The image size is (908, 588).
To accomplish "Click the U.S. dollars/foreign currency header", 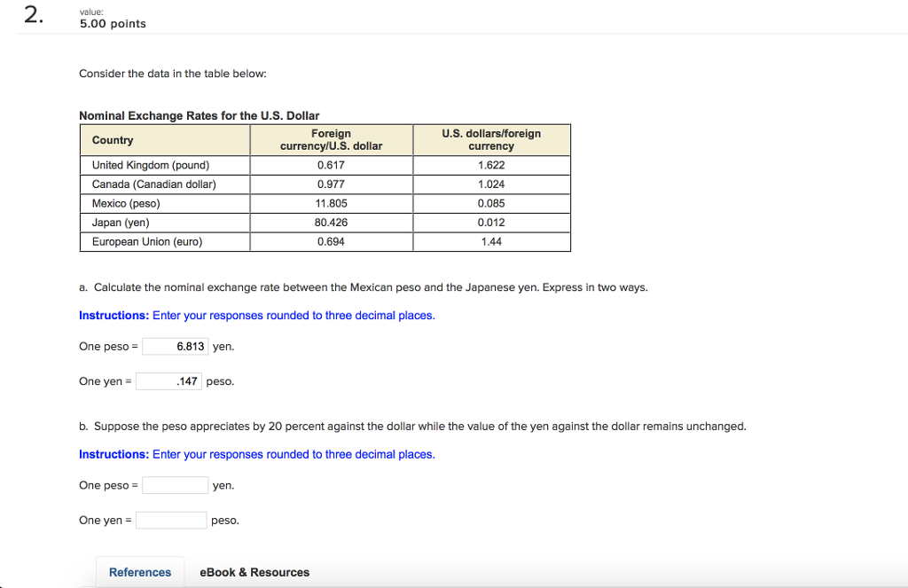I will click(491, 139).
